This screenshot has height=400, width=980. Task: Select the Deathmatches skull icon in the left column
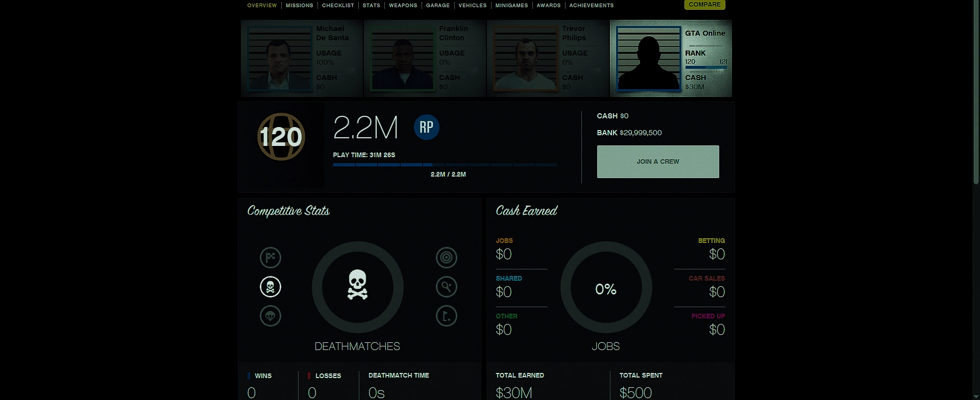point(271,287)
